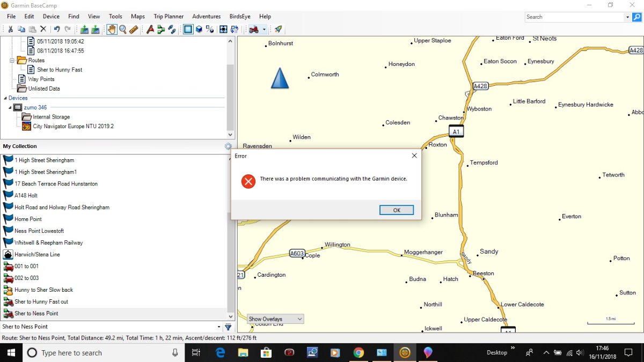644x362 pixels.
Task: Click inside the Search input field
Action: pos(574,17)
